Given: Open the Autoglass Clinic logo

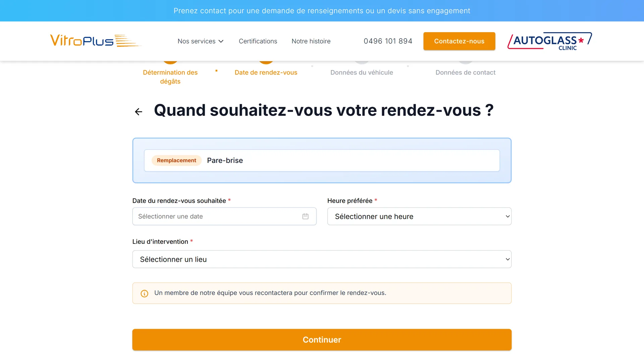Looking at the screenshot, I should coord(550,41).
